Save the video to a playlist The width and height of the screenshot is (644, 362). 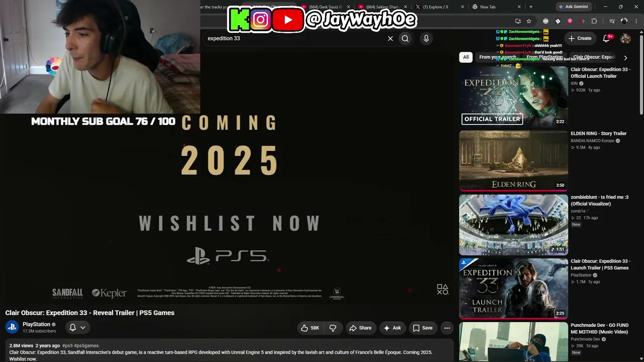(x=423, y=328)
